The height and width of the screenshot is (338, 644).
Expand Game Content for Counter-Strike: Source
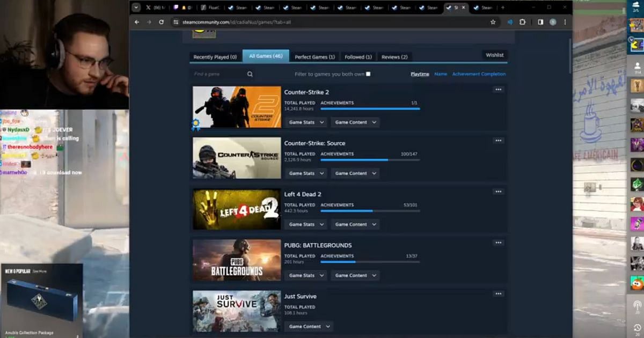pyautogui.click(x=355, y=173)
